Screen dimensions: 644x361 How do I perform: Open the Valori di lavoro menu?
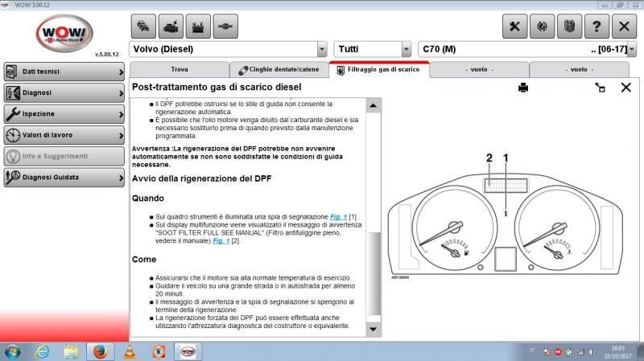point(64,135)
